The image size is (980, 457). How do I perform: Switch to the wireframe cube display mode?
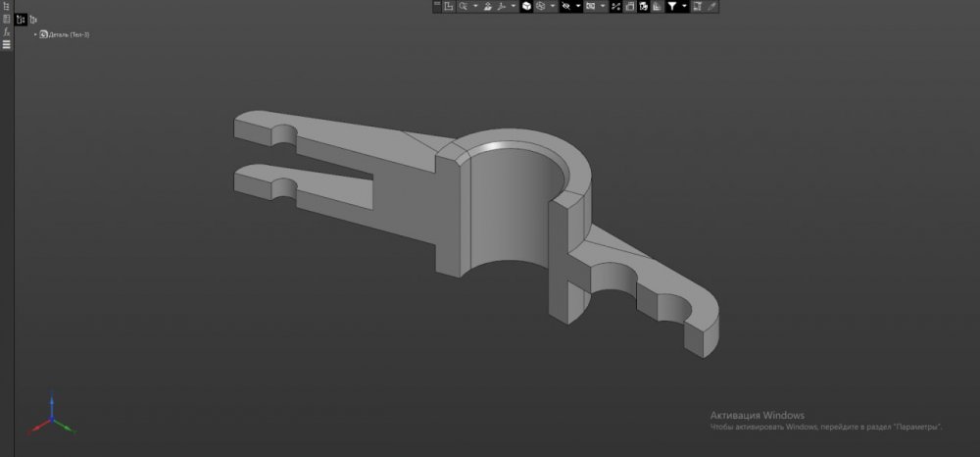540,6
